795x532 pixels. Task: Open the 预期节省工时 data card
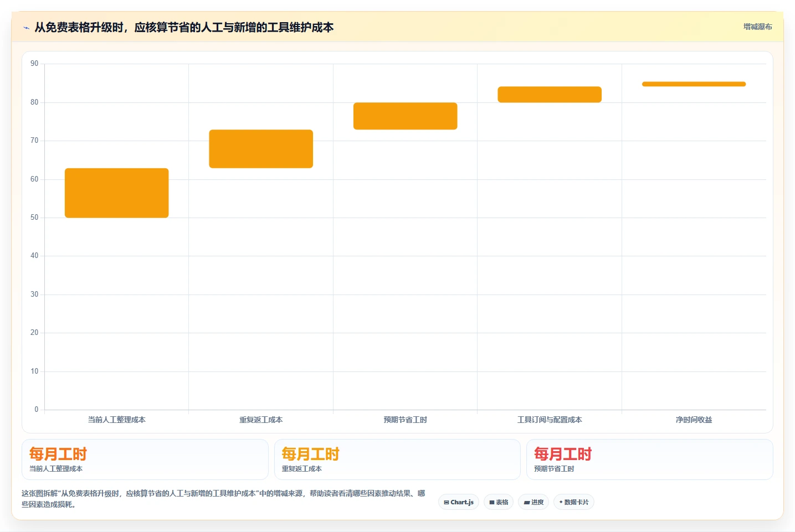coord(649,459)
